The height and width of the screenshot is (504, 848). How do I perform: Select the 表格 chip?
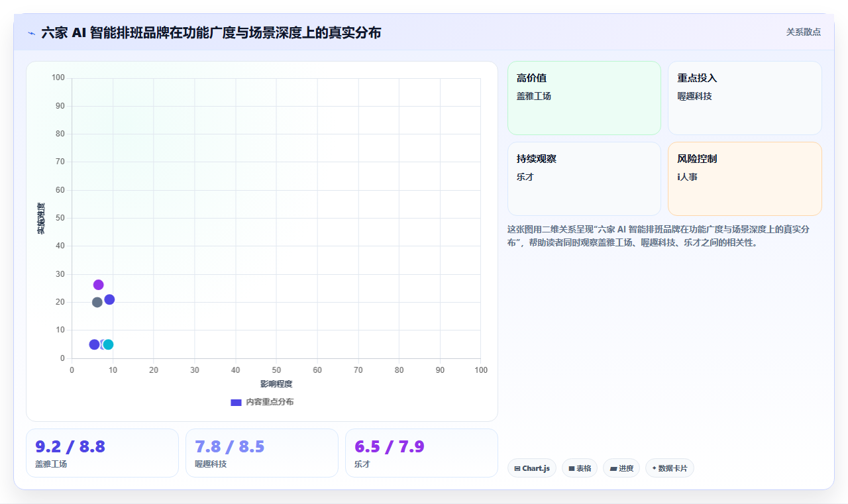tap(580, 468)
